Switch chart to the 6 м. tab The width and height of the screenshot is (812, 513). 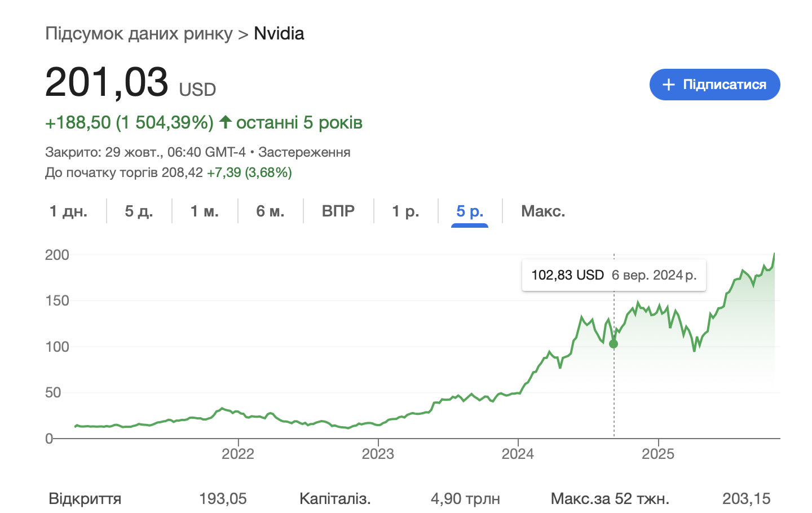[270, 211]
